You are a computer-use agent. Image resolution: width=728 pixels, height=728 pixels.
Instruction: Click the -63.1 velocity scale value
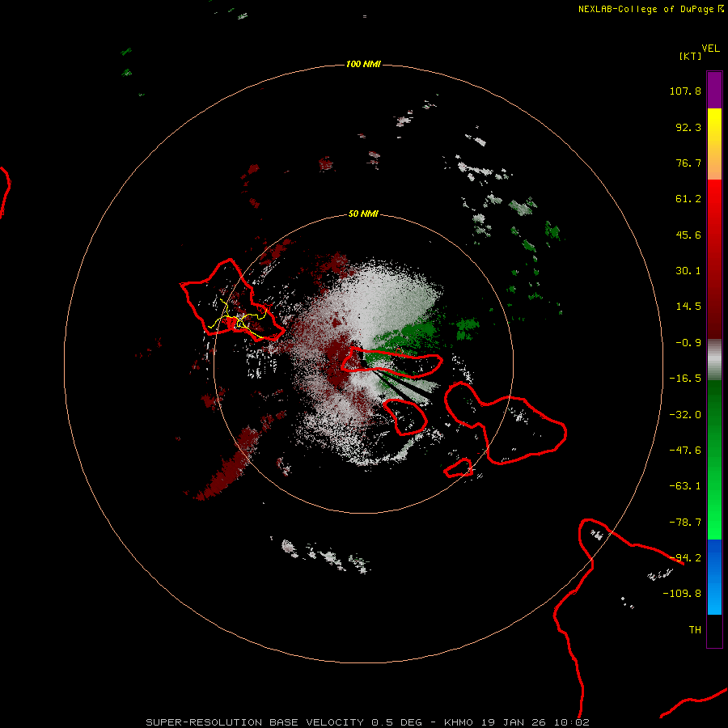(685, 486)
